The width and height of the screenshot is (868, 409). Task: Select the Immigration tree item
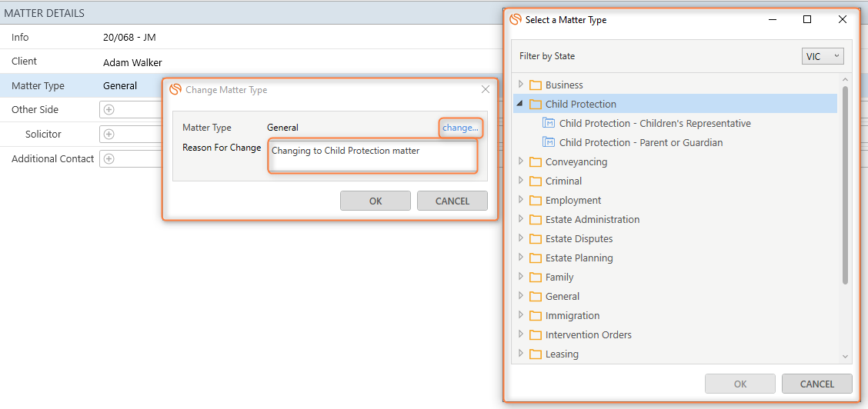572,315
